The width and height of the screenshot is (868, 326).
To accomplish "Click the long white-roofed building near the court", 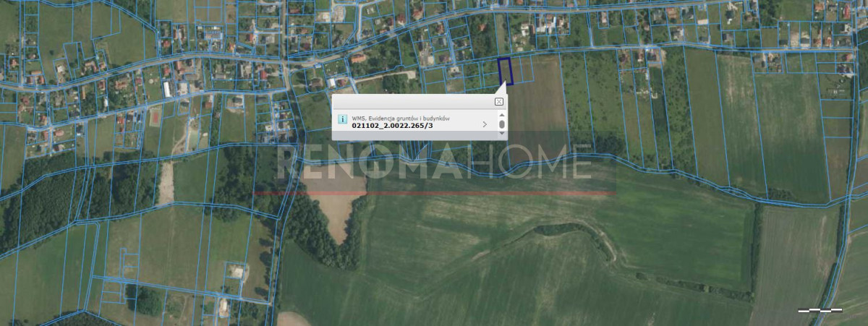I will [x=167, y=89].
